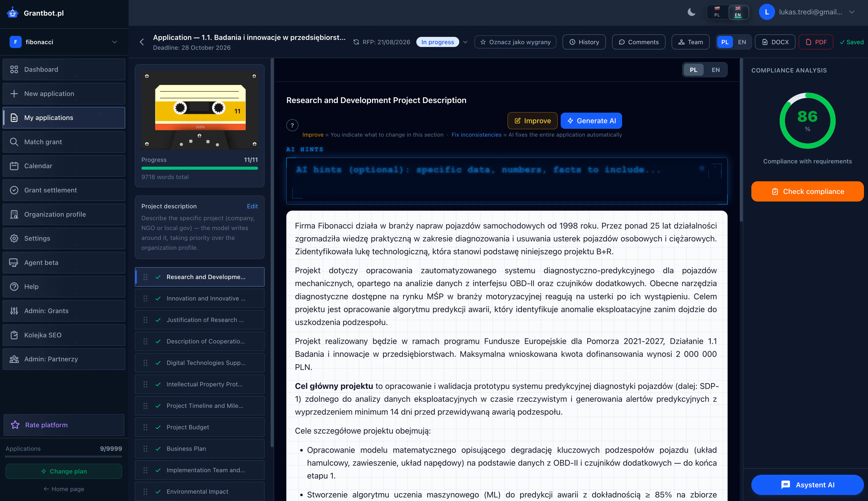Click Oznacz jako wygrany star button
The image size is (868, 501).
pos(515,42)
